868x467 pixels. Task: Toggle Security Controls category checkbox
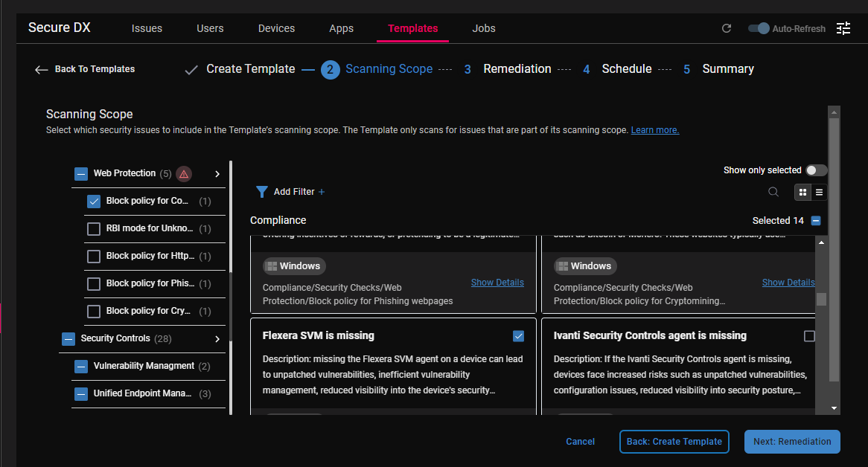[x=68, y=339]
